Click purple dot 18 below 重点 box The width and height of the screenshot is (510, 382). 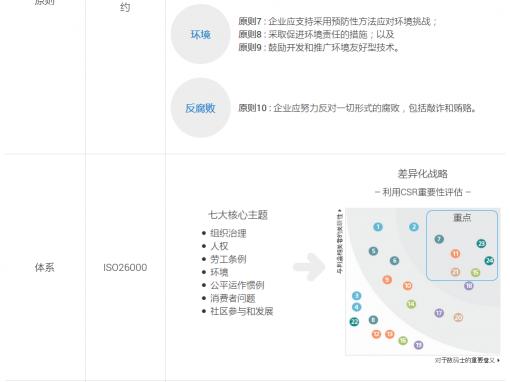469,286
